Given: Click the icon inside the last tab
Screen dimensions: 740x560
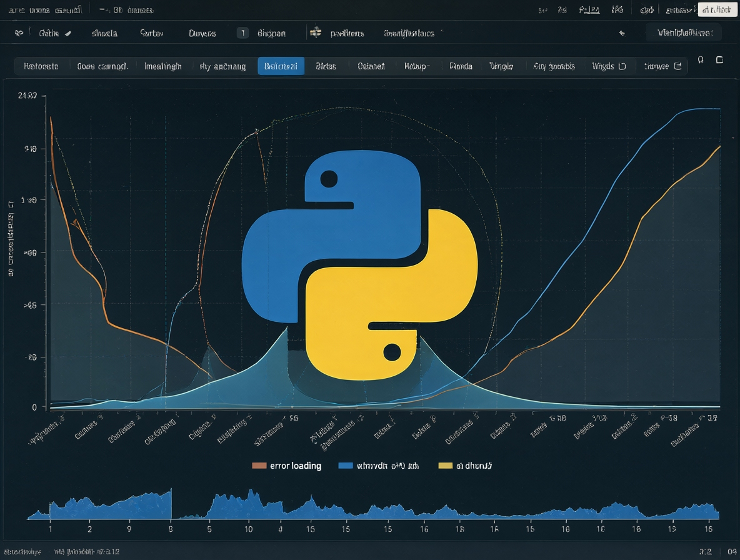Looking at the screenshot, I should 677,66.
